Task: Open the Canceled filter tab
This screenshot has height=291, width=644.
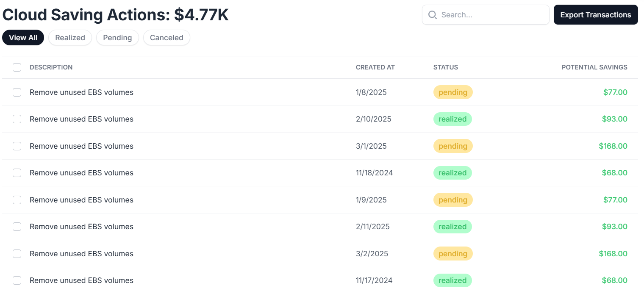Action: [x=167, y=38]
